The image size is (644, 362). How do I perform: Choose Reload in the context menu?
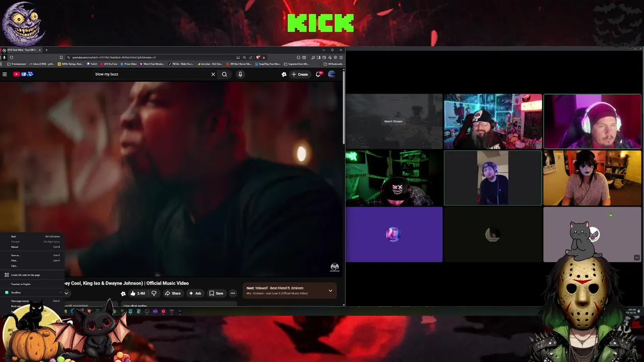(33, 247)
